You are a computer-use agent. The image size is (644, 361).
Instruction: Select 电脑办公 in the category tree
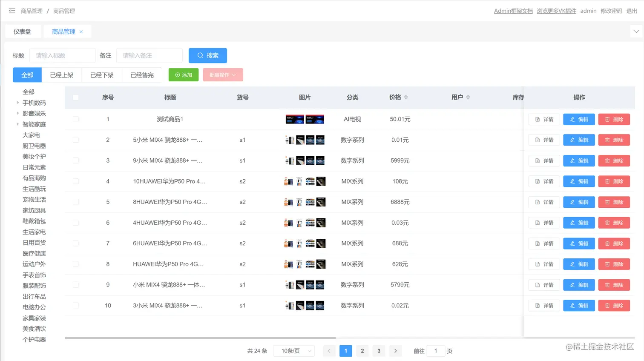34,307
